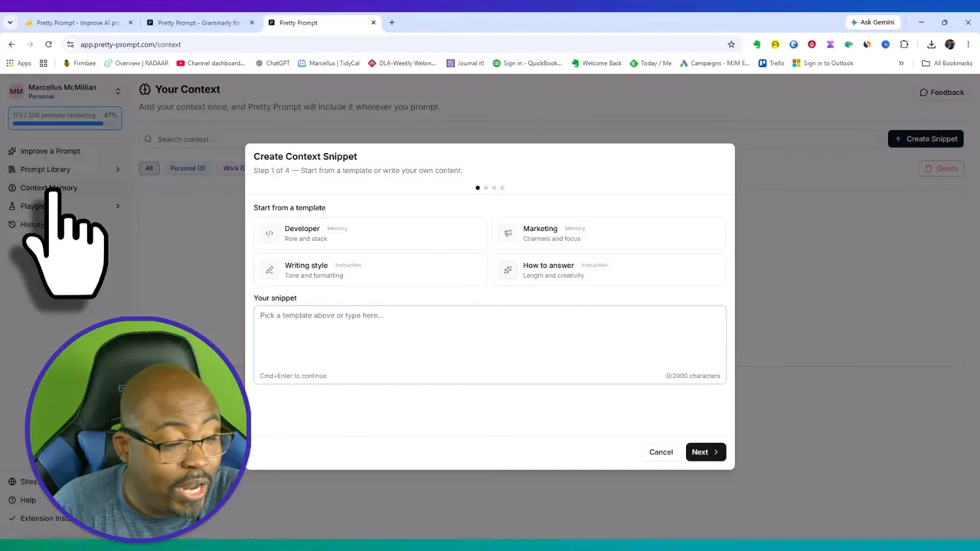Open the Trello bookmark
The width and height of the screenshot is (980, 551).
[772, 64]
